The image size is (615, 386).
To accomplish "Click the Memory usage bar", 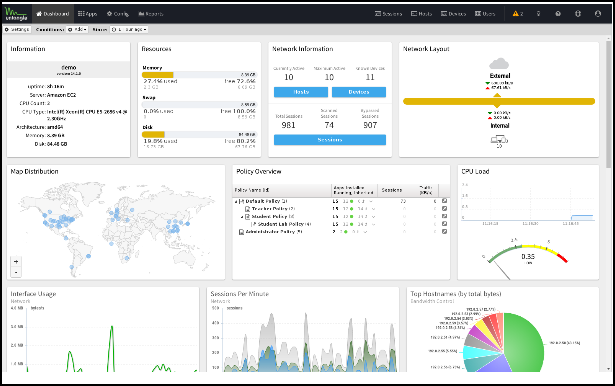I will (x=199, y=75).
